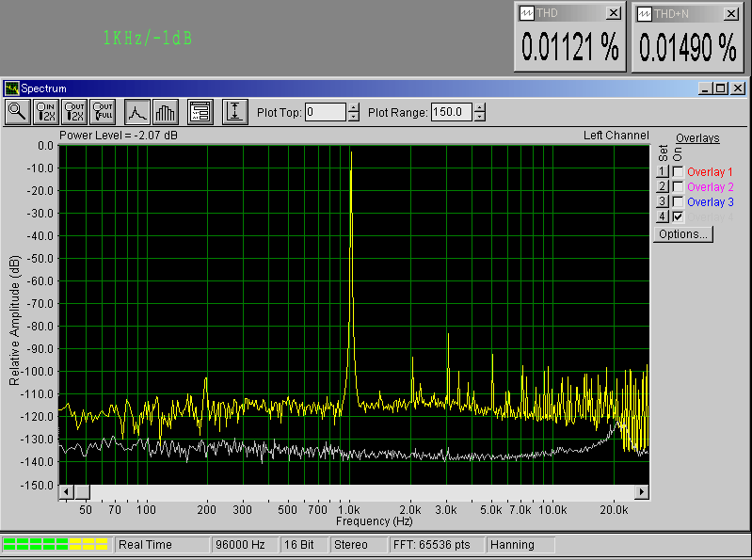Click into the Plot Range field

[x=452, y=112]
